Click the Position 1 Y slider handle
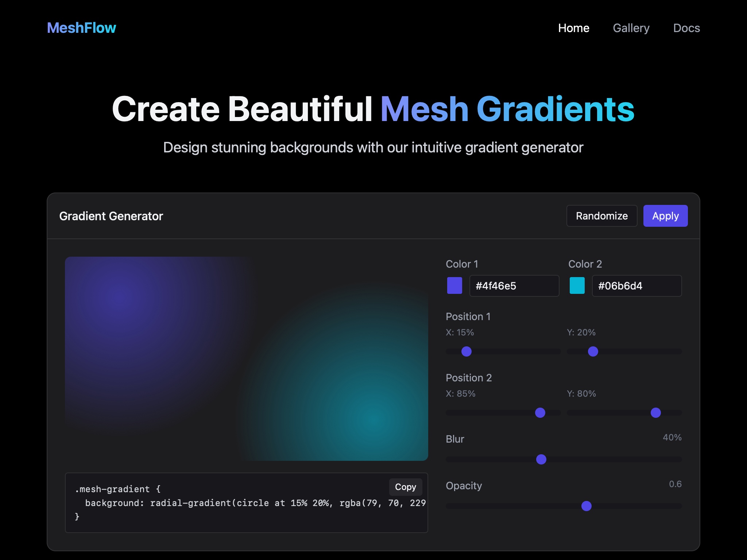 (593, 351)
